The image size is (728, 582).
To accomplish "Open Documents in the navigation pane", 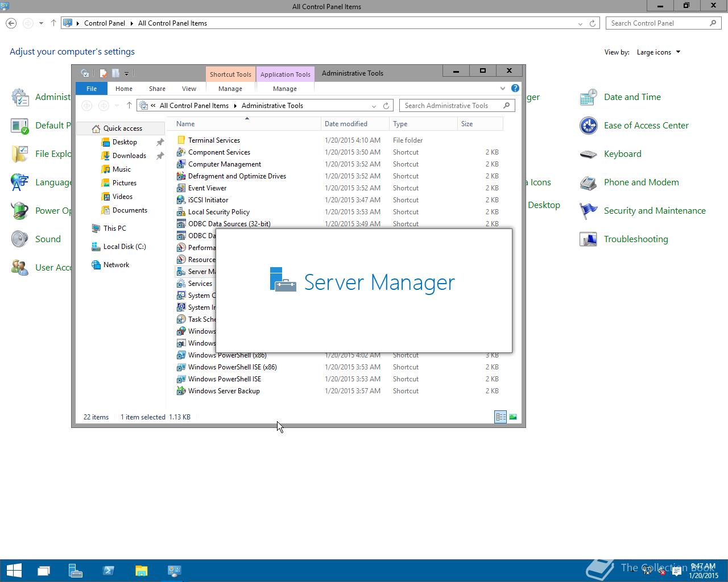I will point(130,210).
